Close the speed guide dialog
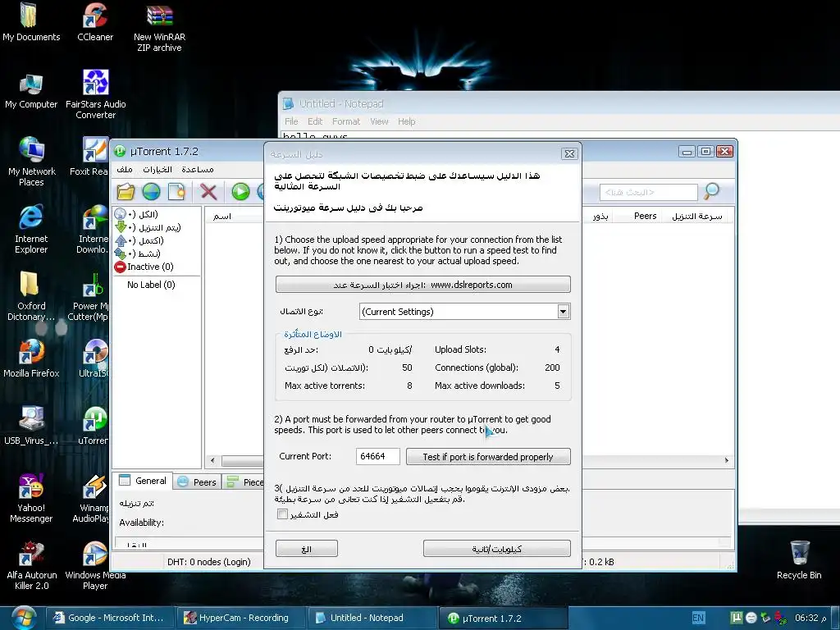The height and width of the screenshot is (630, 840). click(x=569, y=153)
